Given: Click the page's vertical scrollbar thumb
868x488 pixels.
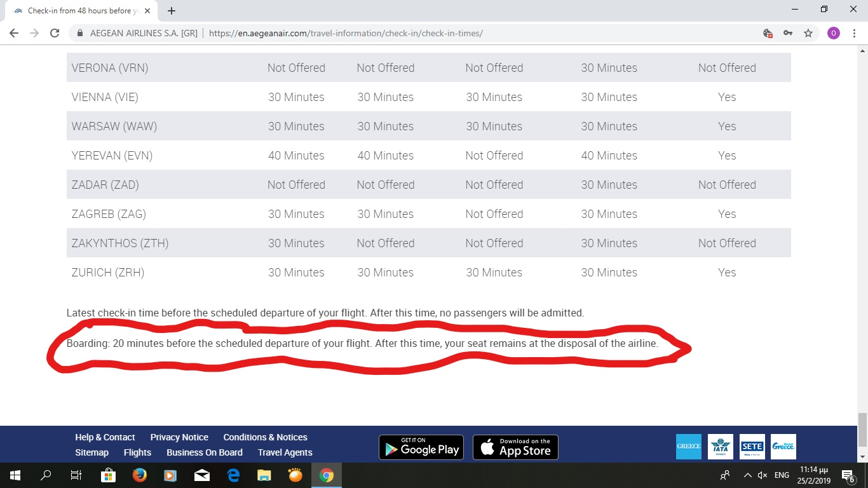Looking at the screenshot, I should (862, 430).
